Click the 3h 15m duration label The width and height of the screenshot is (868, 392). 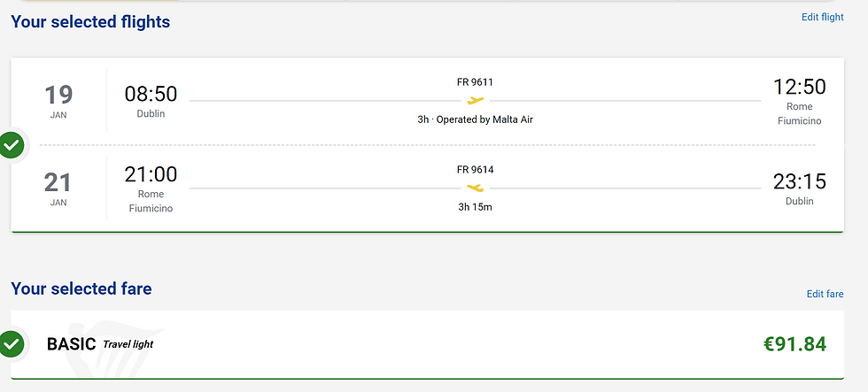point(475,207)
